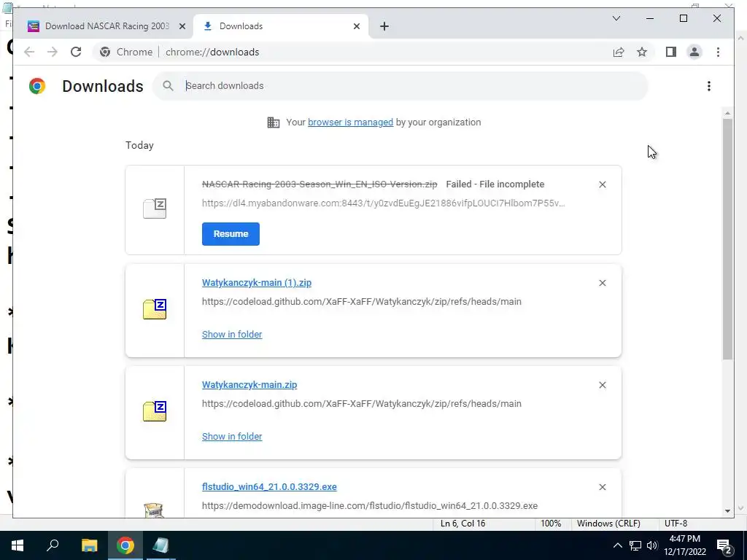
Task: Click the search magnifier icon
Action: coord(168,86)
